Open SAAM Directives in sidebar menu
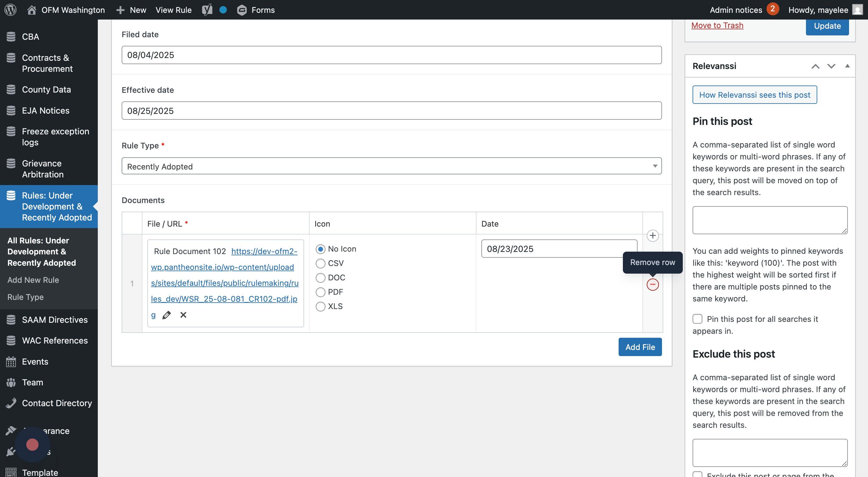The width and height of the screenshot is (868, 477). tap(55, 320)
